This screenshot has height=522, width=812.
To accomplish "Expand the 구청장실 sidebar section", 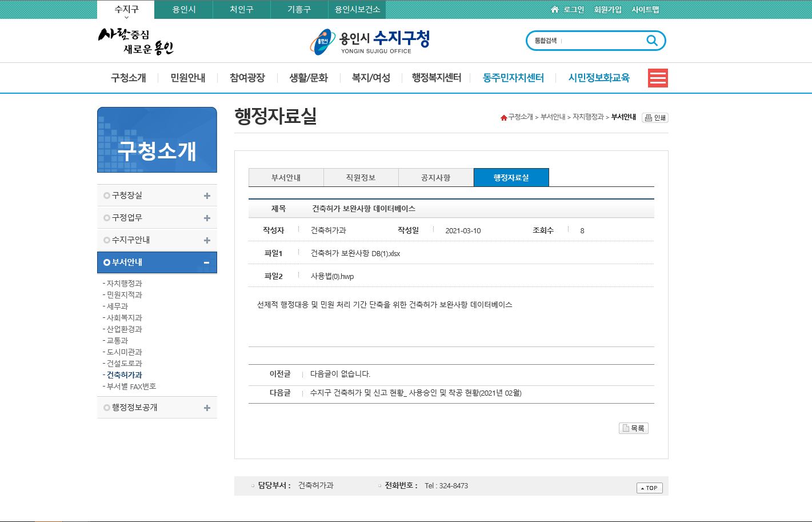I will [x=207, y=196].
